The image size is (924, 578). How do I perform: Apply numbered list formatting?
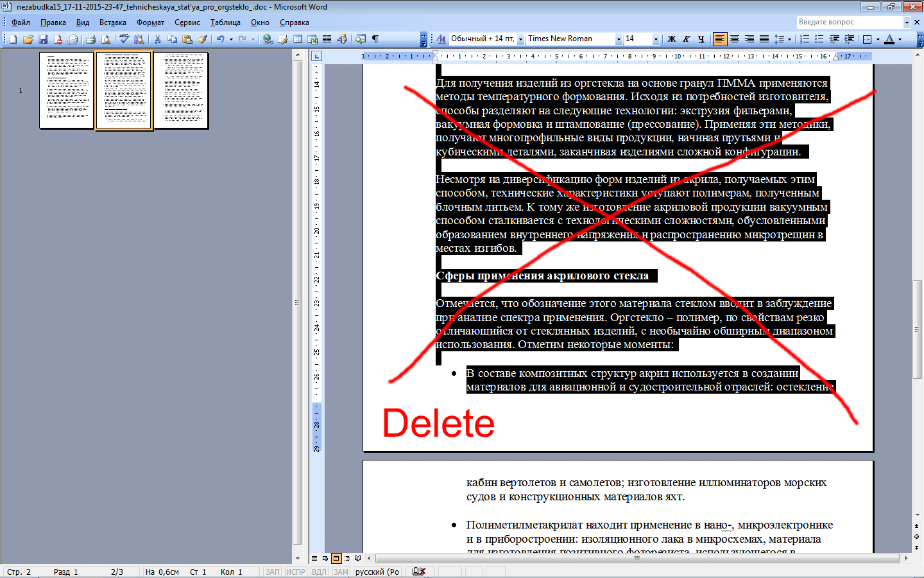click(805, 39)
